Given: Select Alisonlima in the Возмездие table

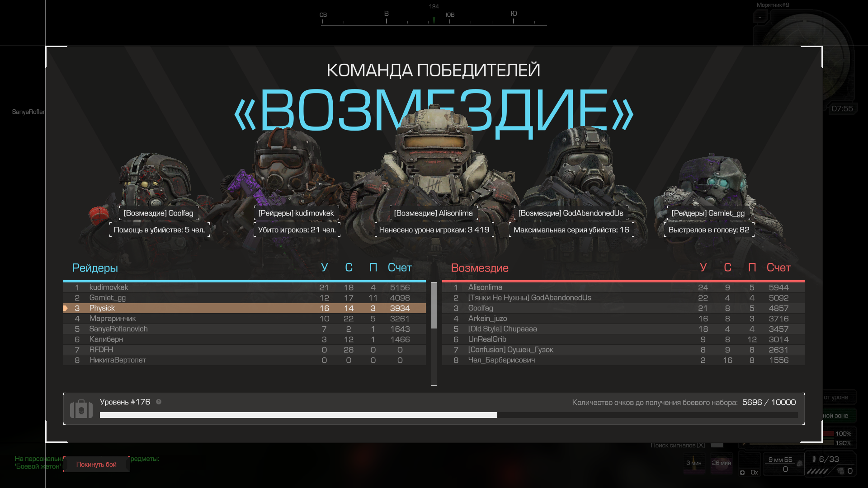Looking at the screenshot, I should coord(623,287).
